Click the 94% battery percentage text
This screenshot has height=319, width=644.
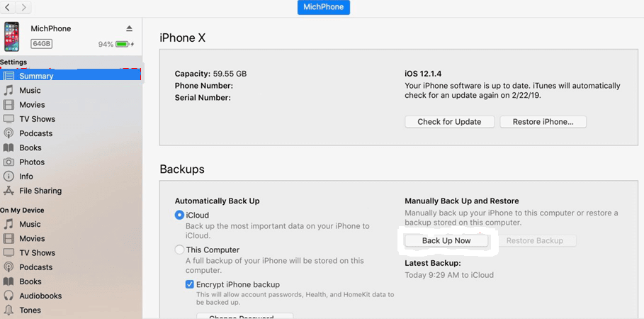pos(106,45)
